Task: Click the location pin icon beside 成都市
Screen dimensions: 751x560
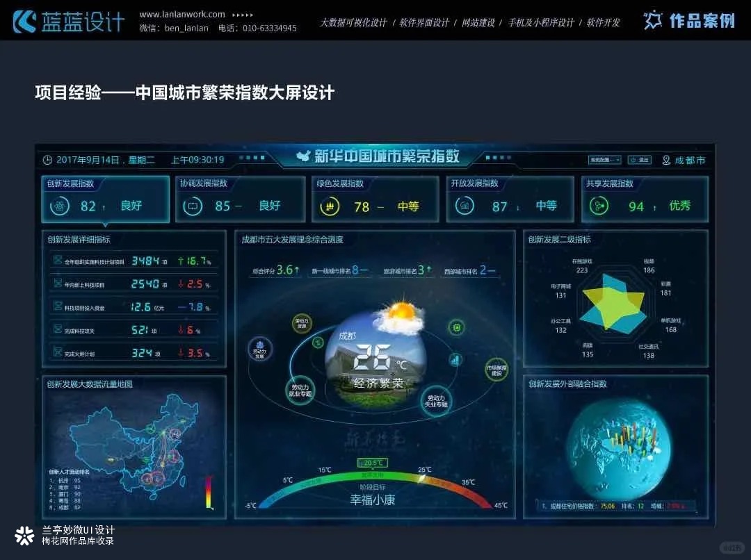Action: (666, 160)
